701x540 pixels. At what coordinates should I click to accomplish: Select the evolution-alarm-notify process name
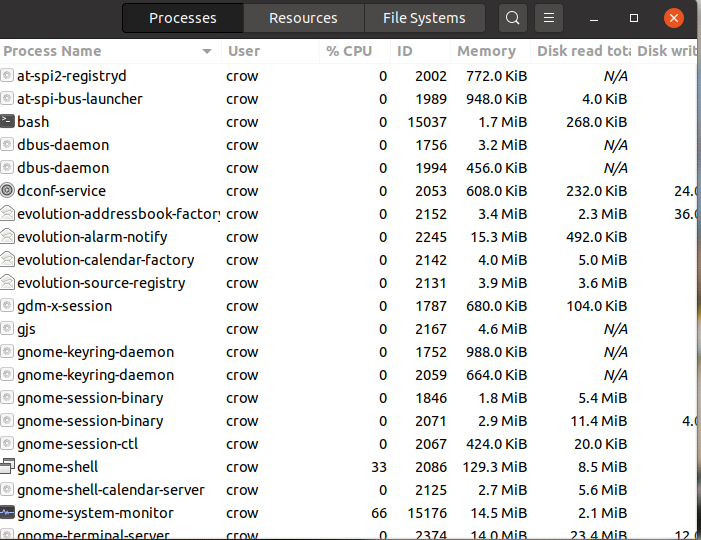(92, 237)
